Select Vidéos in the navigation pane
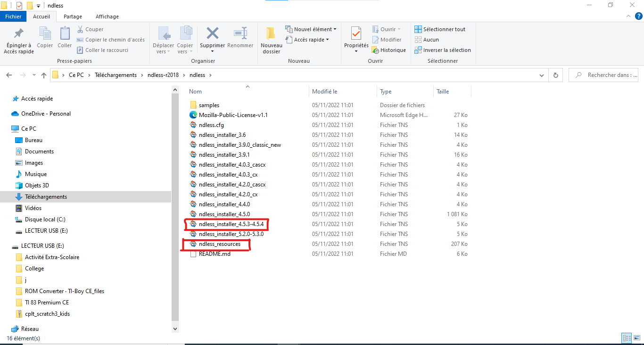The width and height of the screenshot is (644, 345). coord(33,208)
